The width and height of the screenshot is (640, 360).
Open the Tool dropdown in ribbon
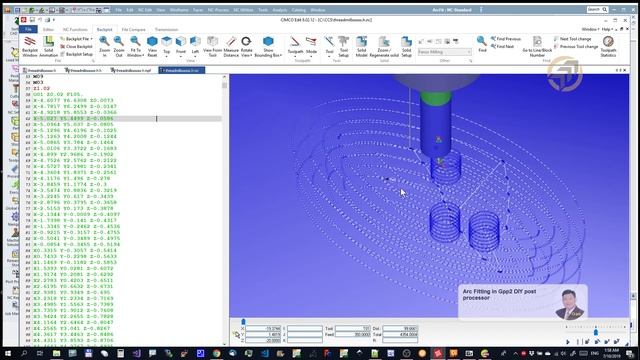329,46
